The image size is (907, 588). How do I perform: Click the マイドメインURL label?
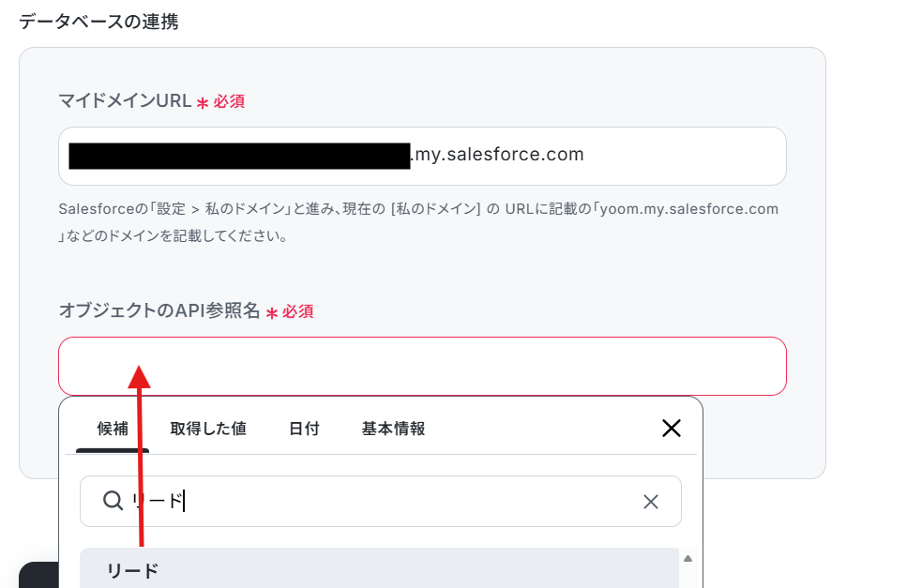125,100
